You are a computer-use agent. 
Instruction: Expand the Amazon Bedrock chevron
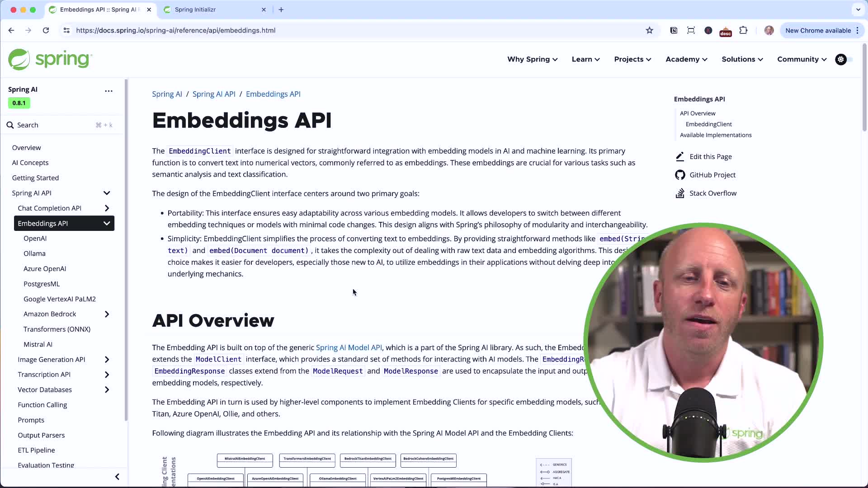[107, 314]
